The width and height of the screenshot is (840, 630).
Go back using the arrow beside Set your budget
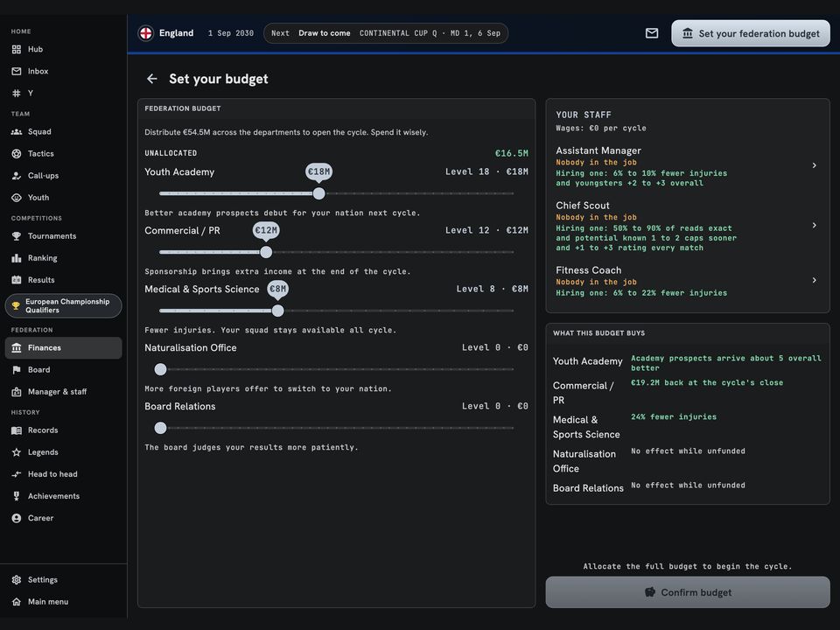point(152,79)
